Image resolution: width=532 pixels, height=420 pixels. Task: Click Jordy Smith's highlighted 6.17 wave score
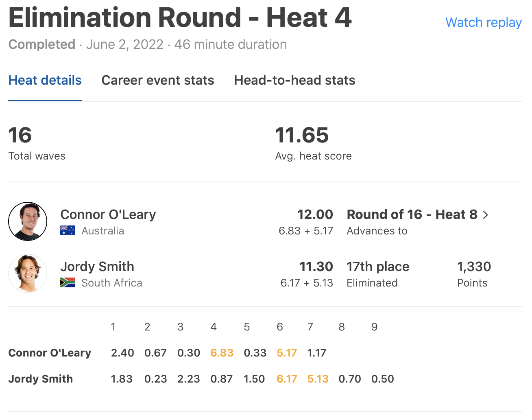[x=287, y=379]
